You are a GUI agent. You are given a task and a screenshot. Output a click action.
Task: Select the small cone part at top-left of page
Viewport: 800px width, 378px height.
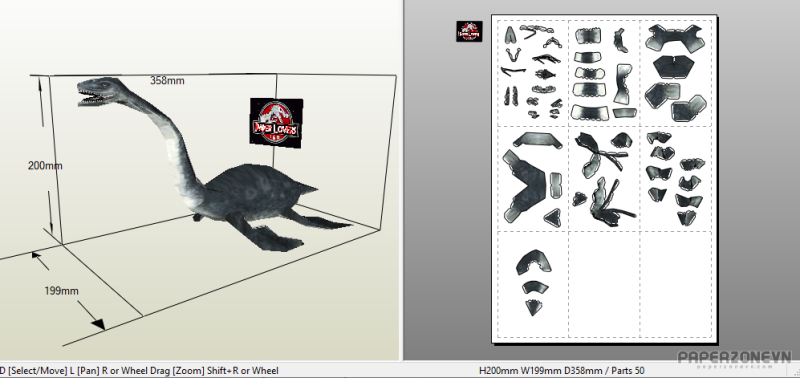[x=510, y=35]
